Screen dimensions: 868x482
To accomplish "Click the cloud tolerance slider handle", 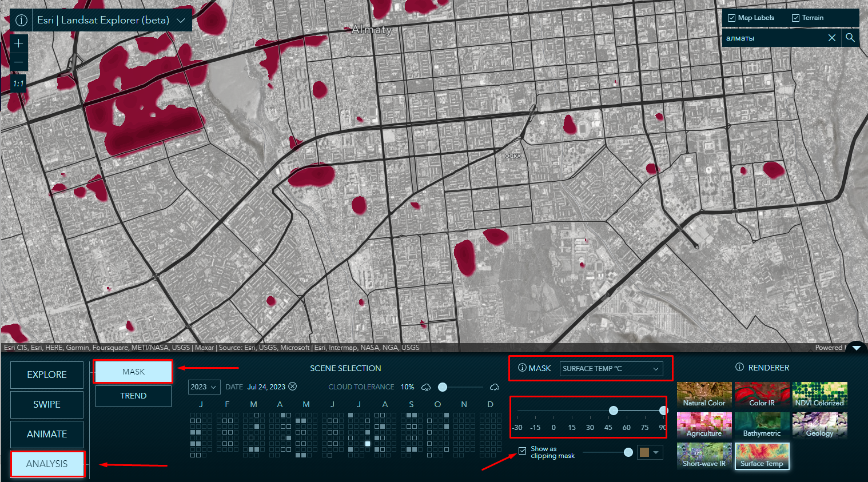I will [442, 387].
